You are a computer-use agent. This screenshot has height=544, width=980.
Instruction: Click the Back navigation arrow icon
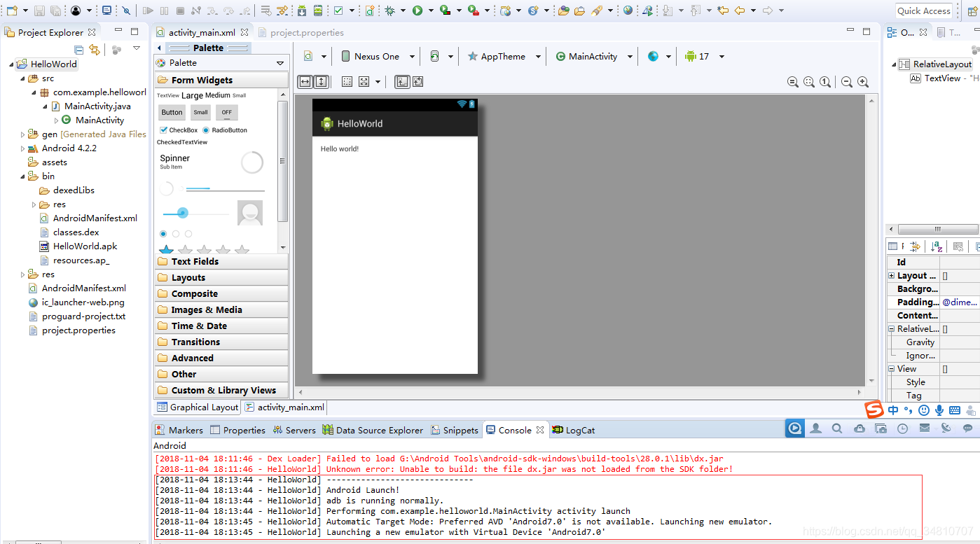[739, 11]
